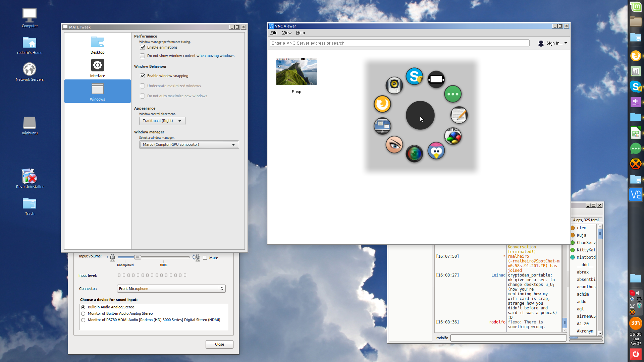The height and width of the screenshot is (362, 644).
Task: Click the eye icon in the app ring
Action: (394, 145)
